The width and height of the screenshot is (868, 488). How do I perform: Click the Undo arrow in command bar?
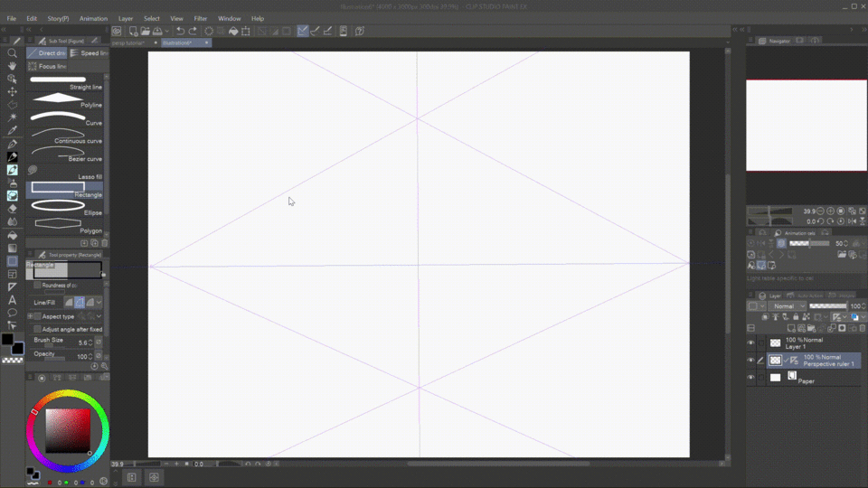point(181,31)
